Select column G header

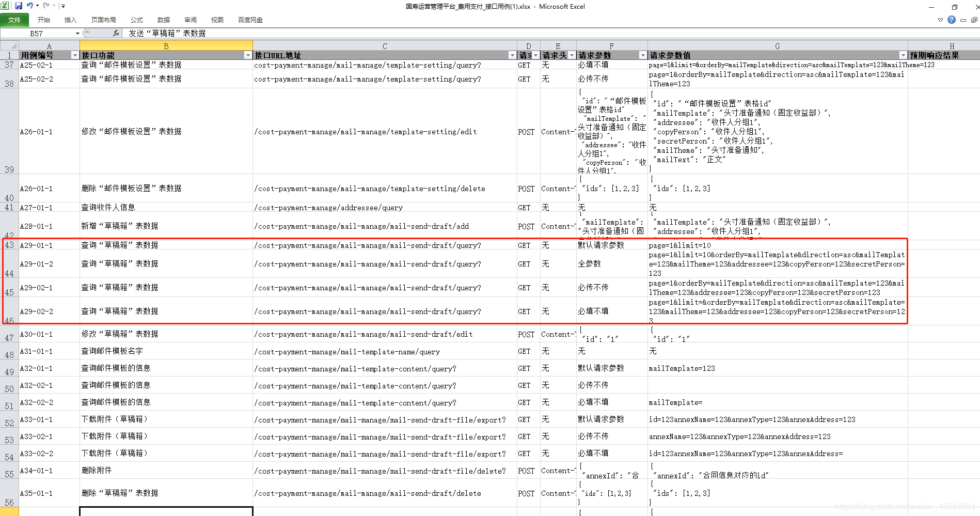pyautogui.click(x=778, y=46)
